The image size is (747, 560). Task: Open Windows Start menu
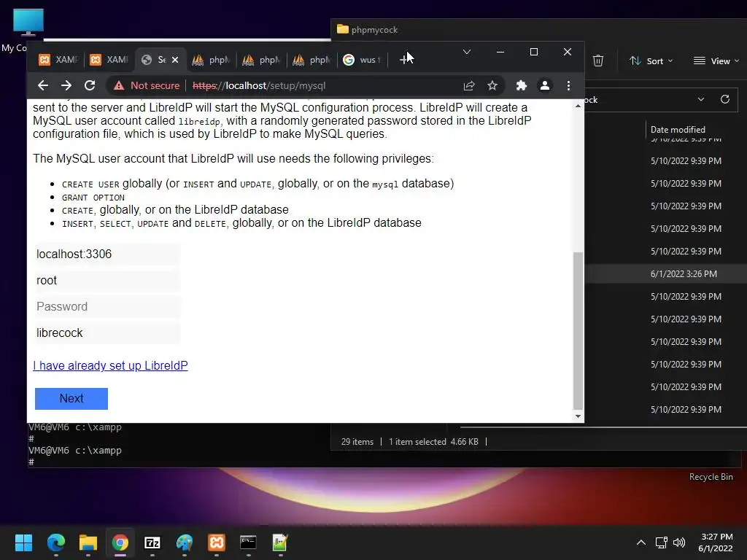[23, 542]
